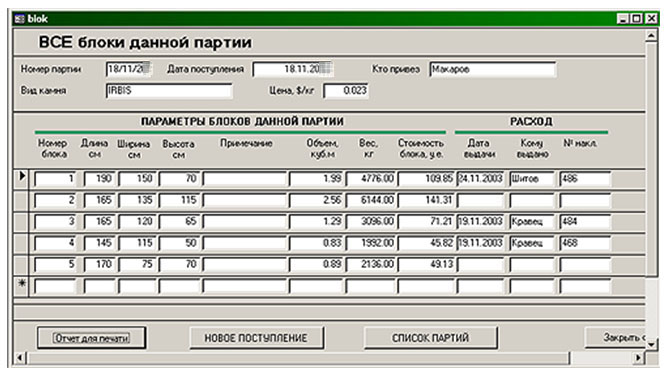Click the volume cell 2.56
This screenshot has height=373, width=665.
(x=316, y=200)
